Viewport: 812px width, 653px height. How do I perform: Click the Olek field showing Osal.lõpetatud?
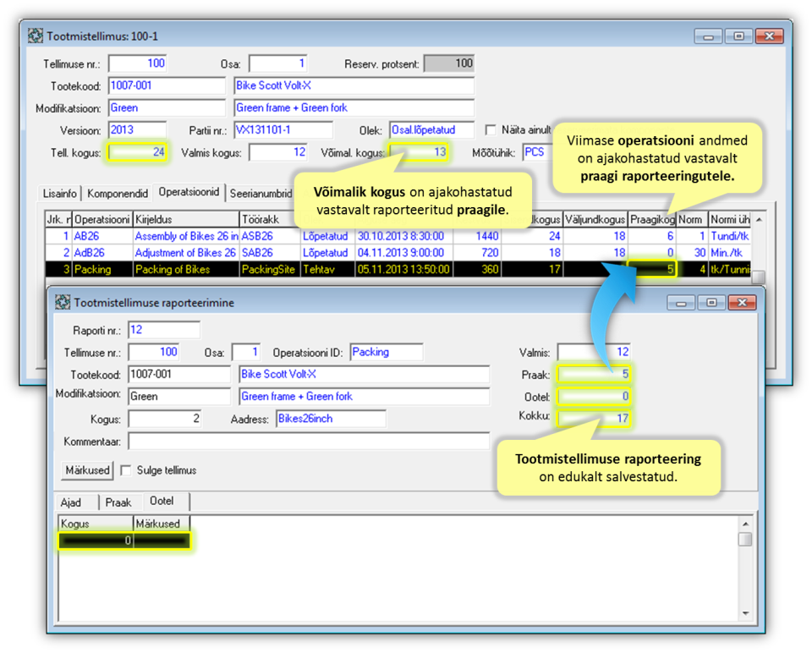pos(431,129)
